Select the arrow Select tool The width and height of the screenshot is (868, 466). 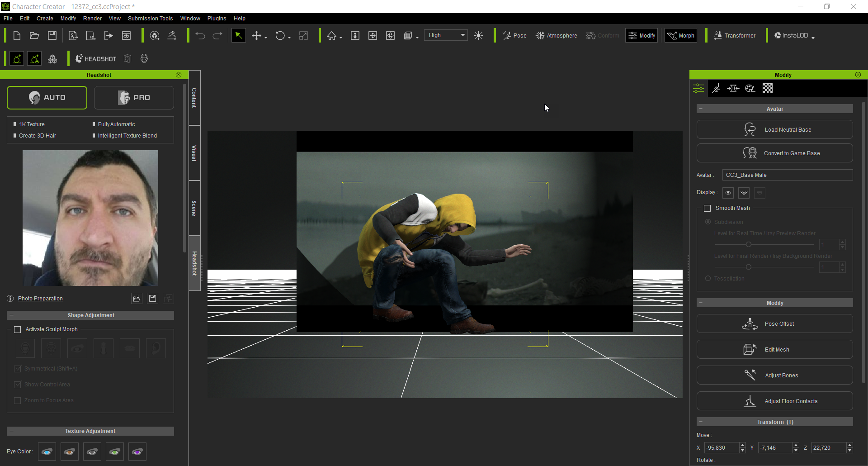tap(238, 36)
